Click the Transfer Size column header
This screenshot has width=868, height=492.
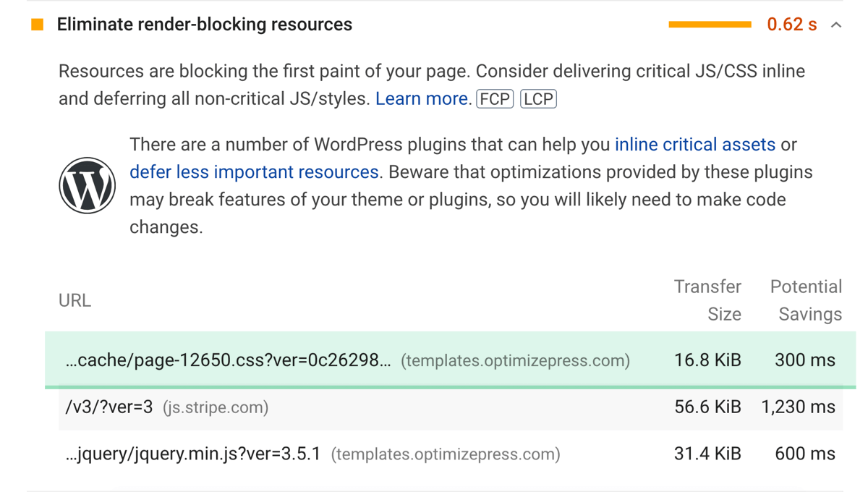pos(707,300)
